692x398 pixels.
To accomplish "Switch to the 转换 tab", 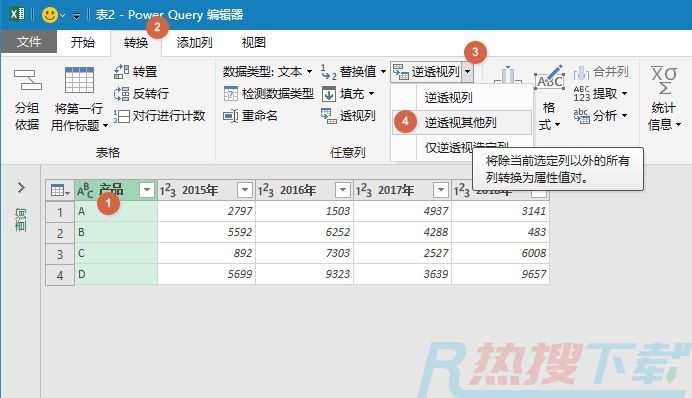I will 135,43.
